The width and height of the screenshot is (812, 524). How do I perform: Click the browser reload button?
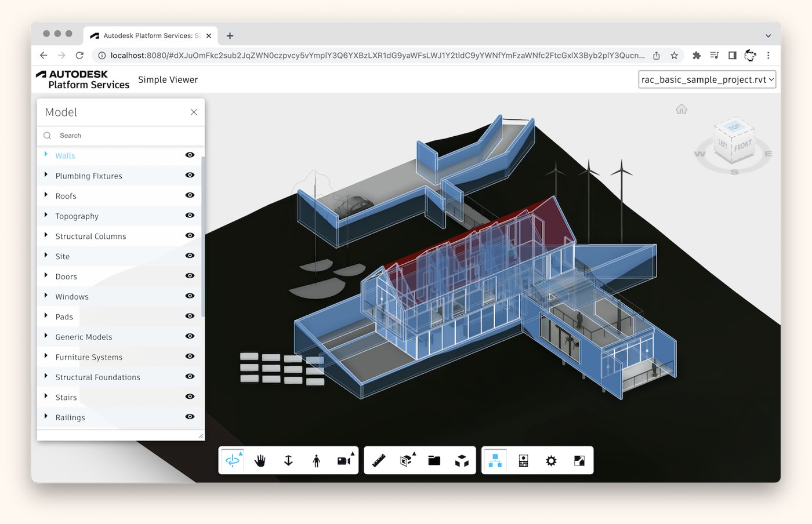coord(79,55)
